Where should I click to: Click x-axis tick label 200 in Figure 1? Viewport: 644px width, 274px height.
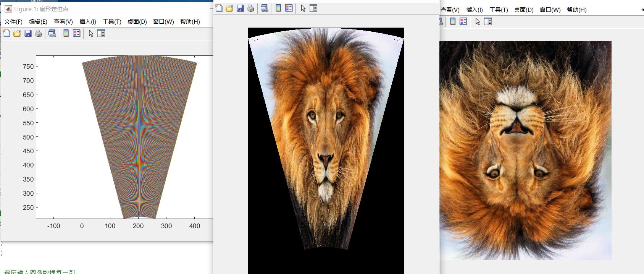click(138, 226)
